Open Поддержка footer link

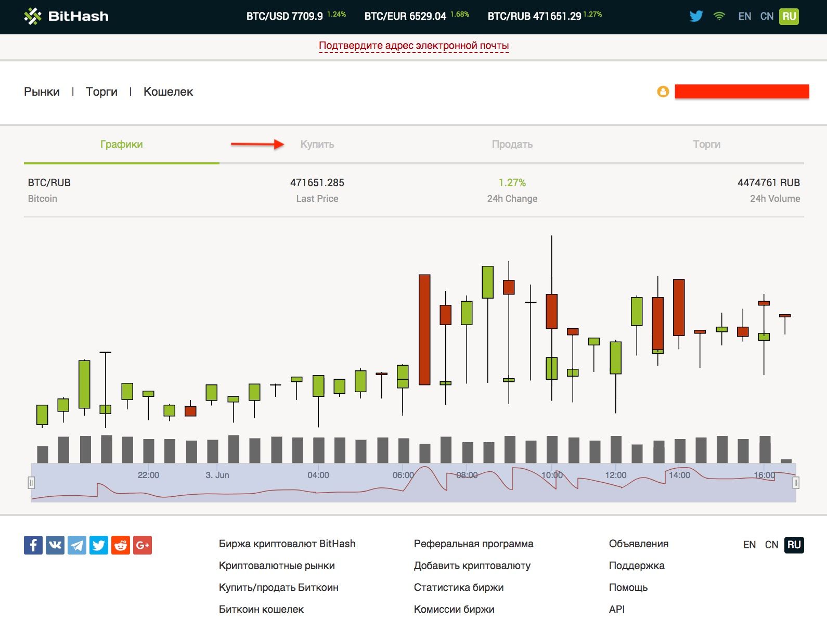637,565
